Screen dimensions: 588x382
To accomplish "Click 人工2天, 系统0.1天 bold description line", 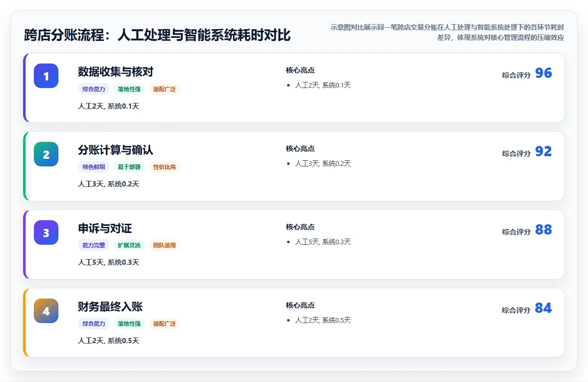I will [x=109, y=106].
